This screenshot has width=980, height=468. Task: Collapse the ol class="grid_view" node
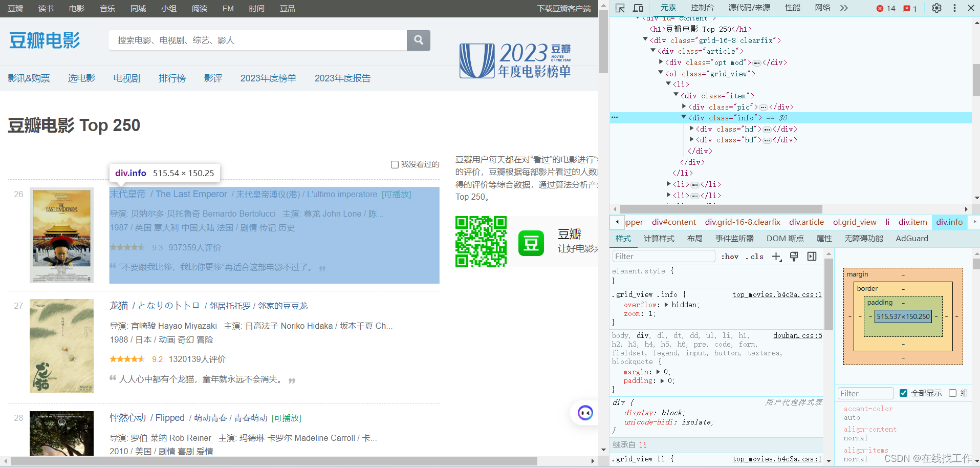coord(660,73)
